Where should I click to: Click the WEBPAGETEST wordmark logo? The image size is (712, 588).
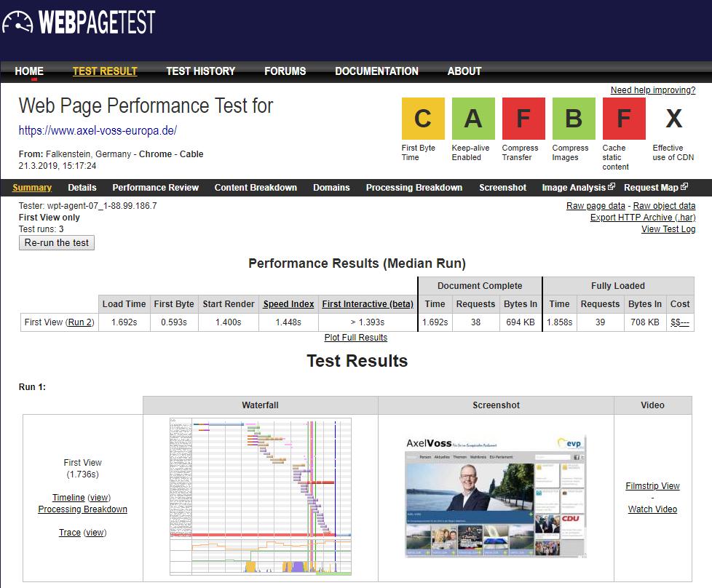(x=97, y=22)
